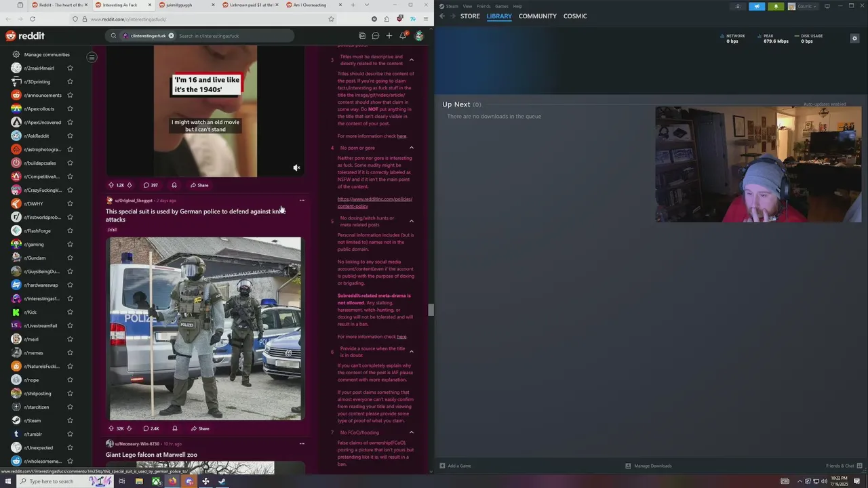Screen dimensions: 868x488
Task: Open Manage communities
Action: click(x=47, y=54)
